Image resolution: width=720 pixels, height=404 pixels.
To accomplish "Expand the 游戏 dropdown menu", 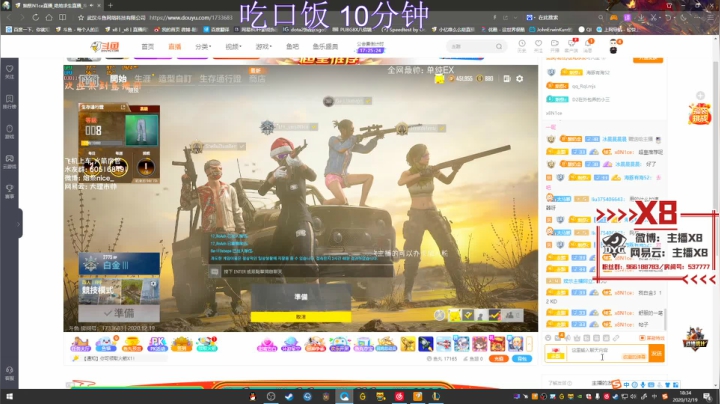I will click(x=264, y=46).
